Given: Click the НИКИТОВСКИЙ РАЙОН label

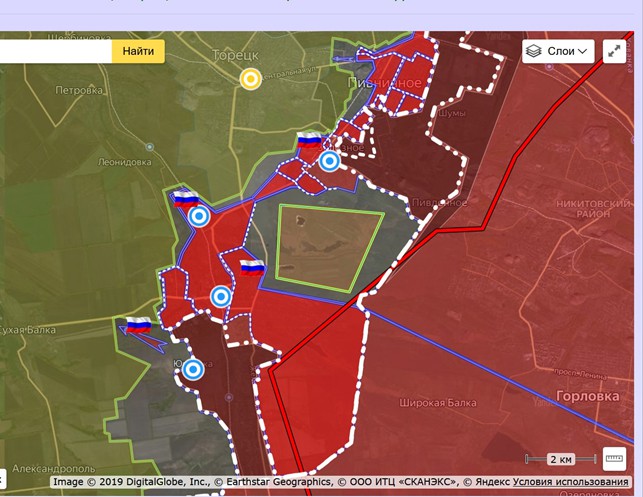Looking at the screenshot, I should pyautogui.click(x=593, y=208).
